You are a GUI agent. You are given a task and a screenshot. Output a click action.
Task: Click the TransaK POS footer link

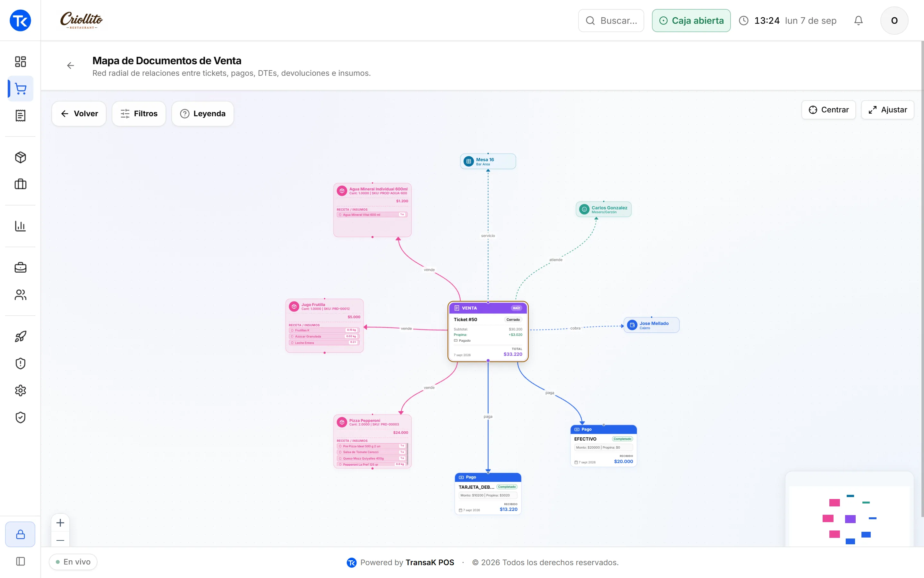click(430, 562)
